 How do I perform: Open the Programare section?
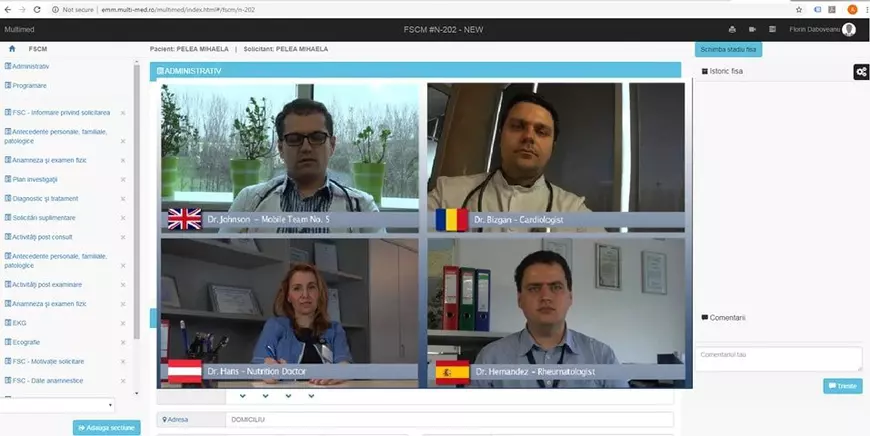pos(26,85)
